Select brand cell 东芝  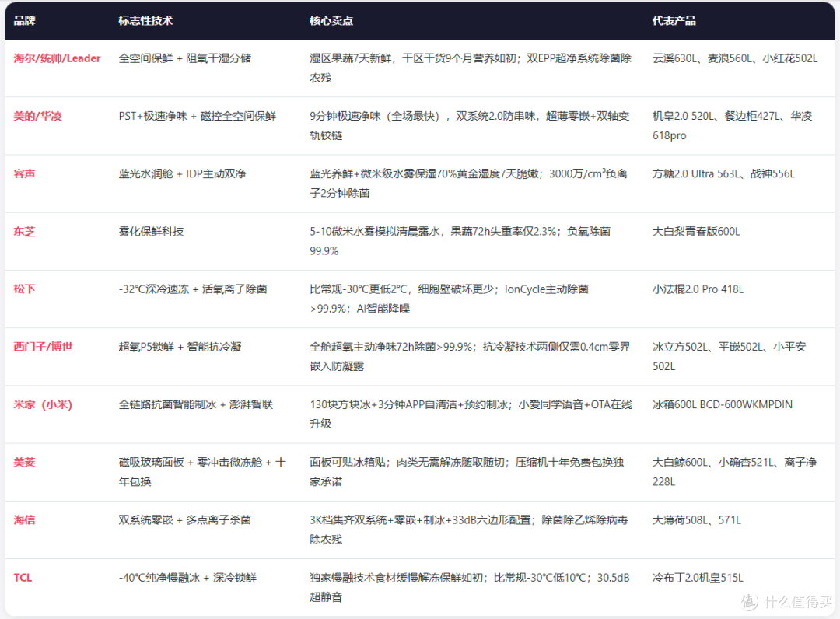tap(24, 231)
